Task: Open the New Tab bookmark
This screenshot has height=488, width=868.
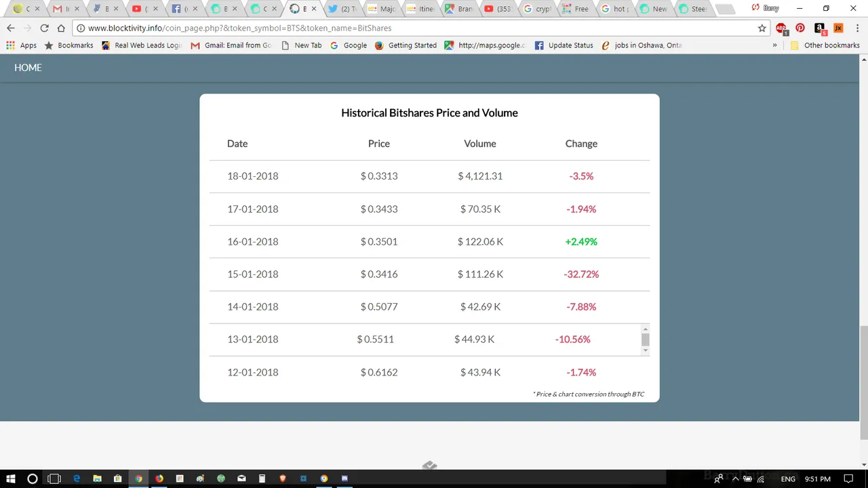Action: click(x=301, y=45)
